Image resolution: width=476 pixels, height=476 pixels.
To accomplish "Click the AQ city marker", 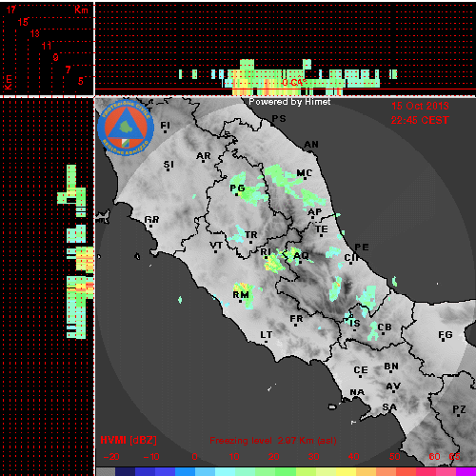I will click(x=300, y=263).
